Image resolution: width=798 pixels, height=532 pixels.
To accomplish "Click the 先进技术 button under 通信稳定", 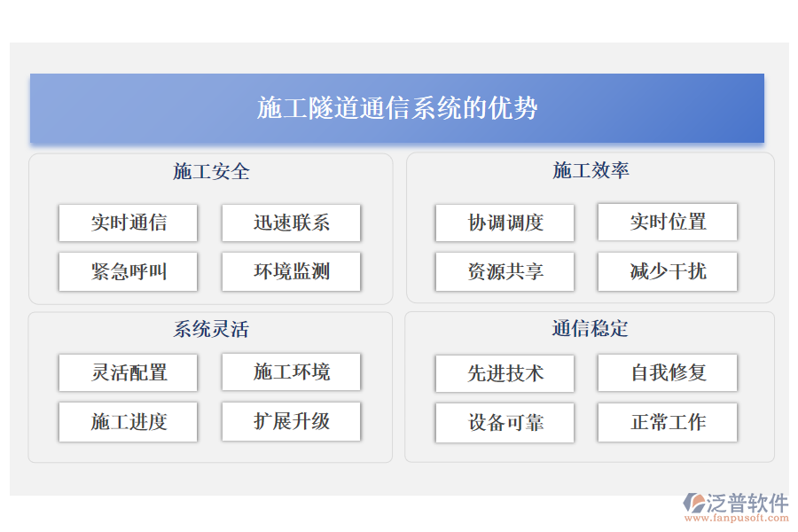I will 503,373.
